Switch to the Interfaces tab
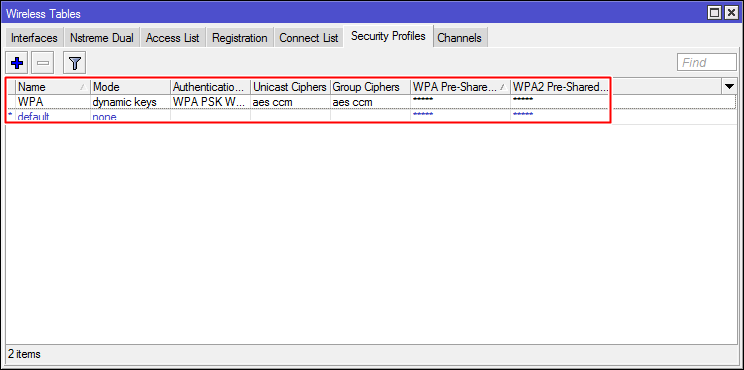 (34, 38)
